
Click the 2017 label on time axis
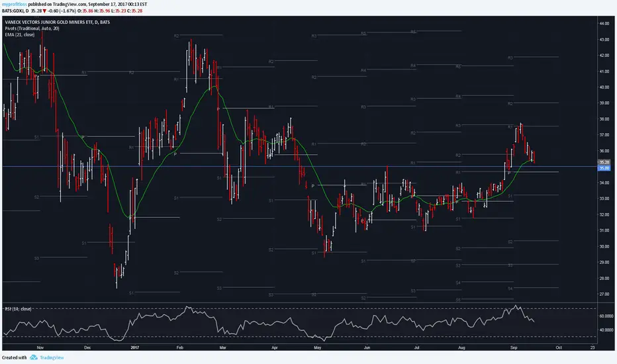pos(134,347)
